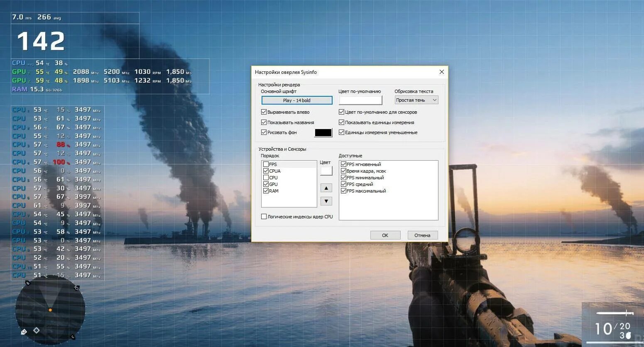Click the game minimap circle
Image resolution: width=644 pixels, height=347 pixels.
pyautogui.click(x=50, y=310)
